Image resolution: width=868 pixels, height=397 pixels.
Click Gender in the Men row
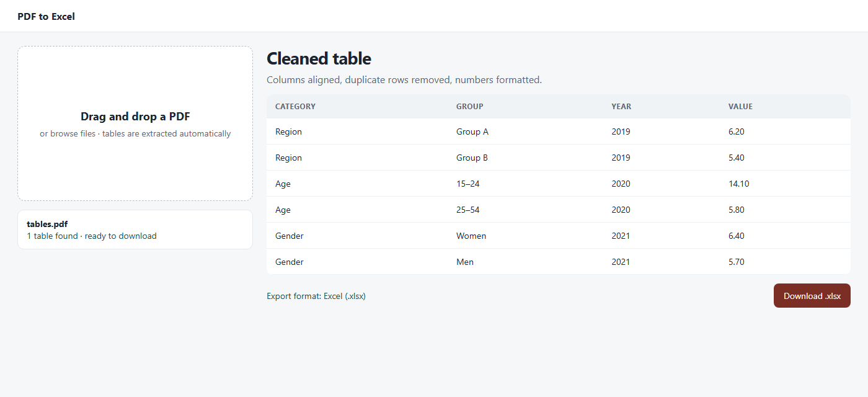pyautogui.click(x=290, y=262)
